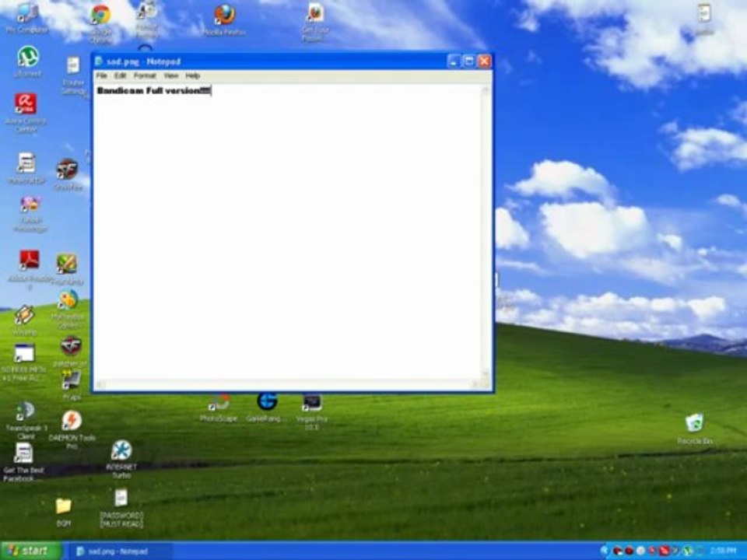Click the Notepad horizontal scrollbar left arrow
The width and height of the screenshot is (747, 560).
point(100,383)
